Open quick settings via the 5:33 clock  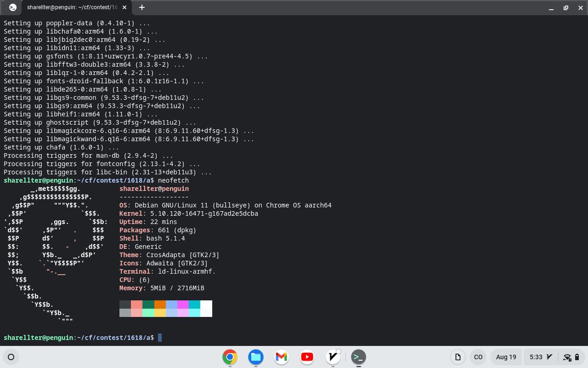pos(536,357)
